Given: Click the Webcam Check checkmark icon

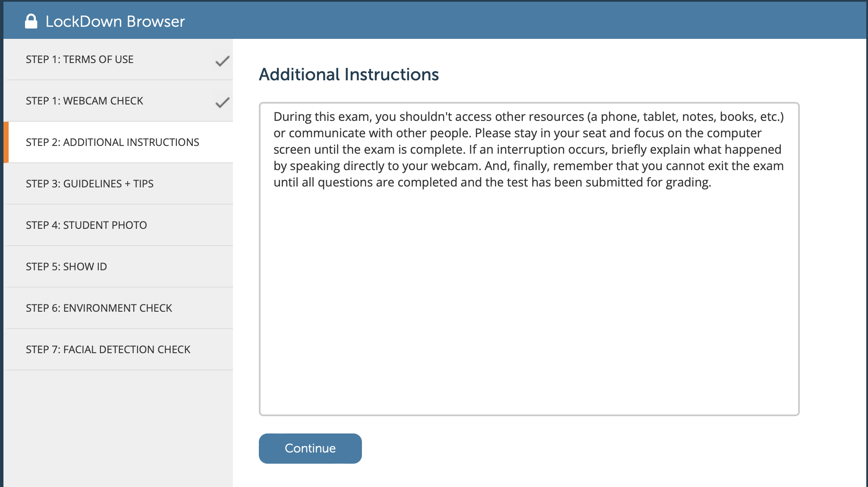Looking at the screenshot, I should tap(222, 103).
